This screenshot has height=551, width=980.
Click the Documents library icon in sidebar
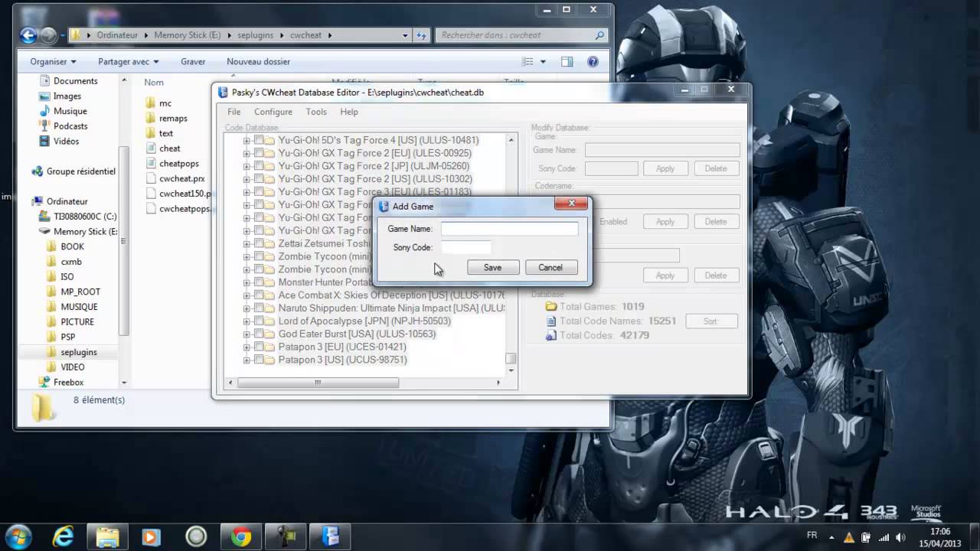point(44,81)
